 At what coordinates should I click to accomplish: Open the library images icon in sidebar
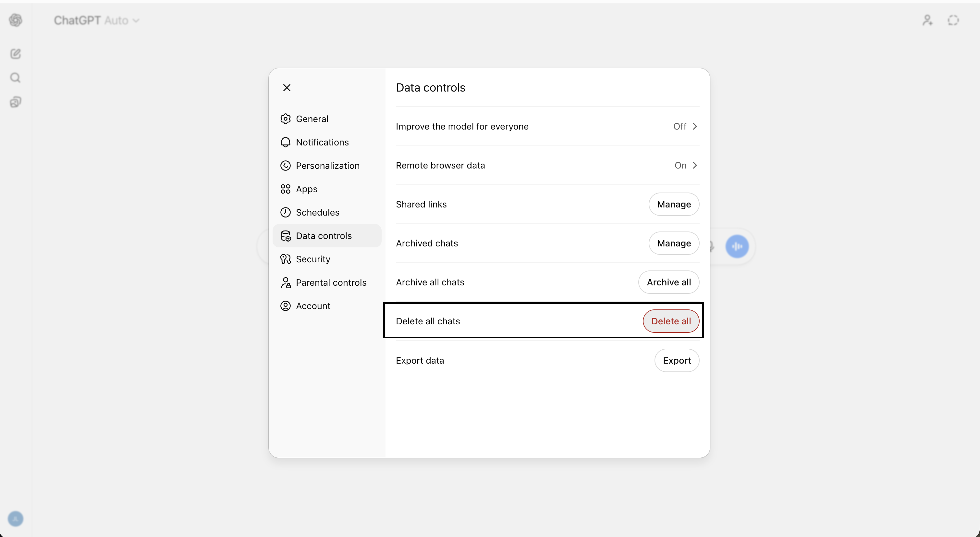point(16,102)
